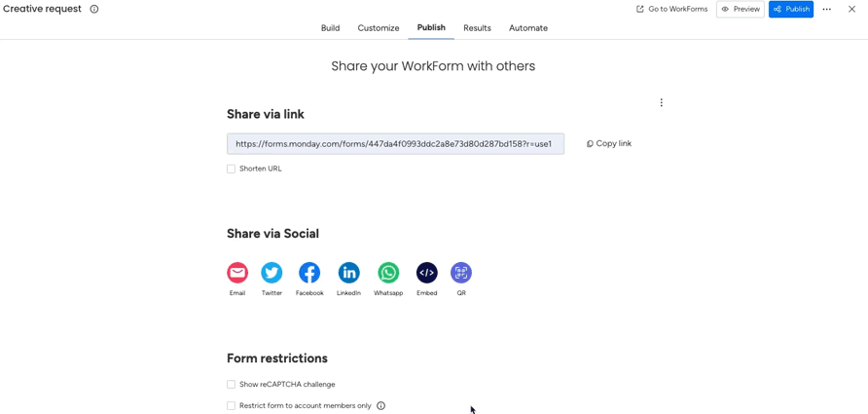Share form on LinkedIn
Image resolution: width=868 pixels, height=414 pixels.
[348, 273]
